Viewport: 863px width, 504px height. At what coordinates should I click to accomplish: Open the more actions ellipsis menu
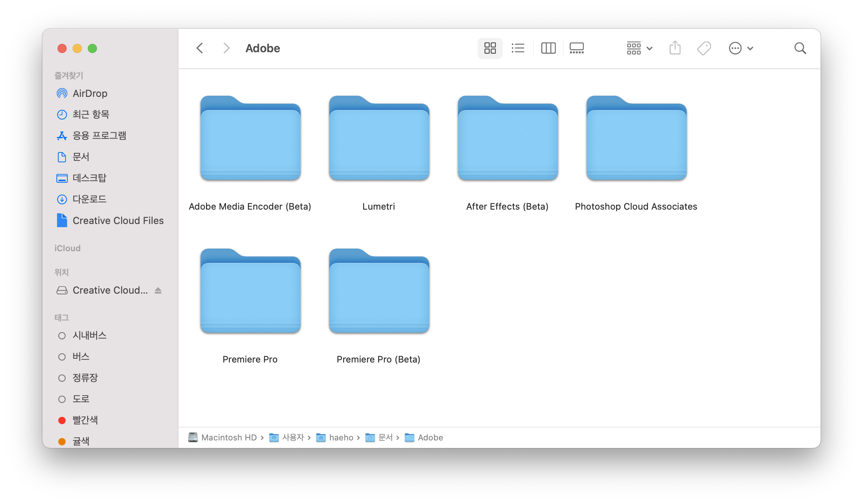tap(741, 48)
